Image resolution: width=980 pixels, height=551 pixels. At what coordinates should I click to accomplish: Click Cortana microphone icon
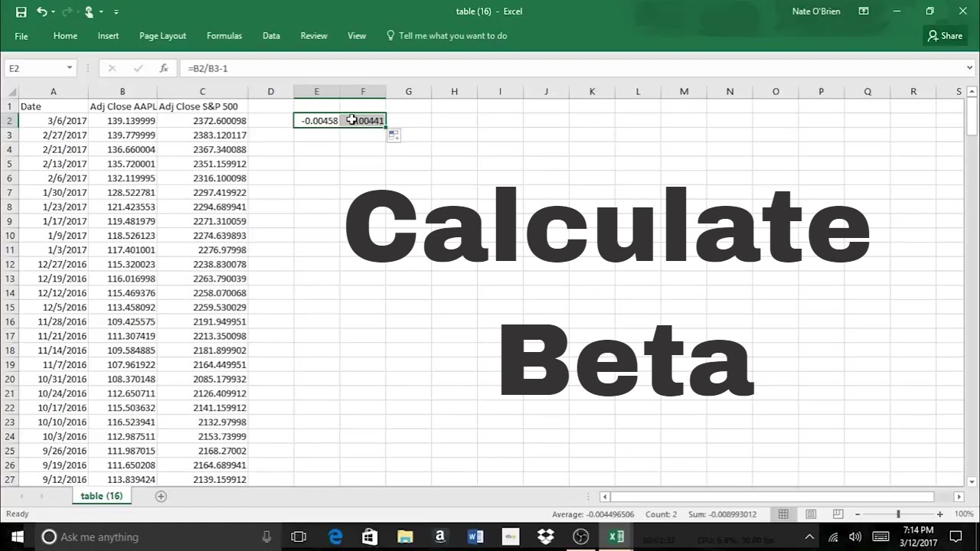pyautogui.click(x=266, y=536)
